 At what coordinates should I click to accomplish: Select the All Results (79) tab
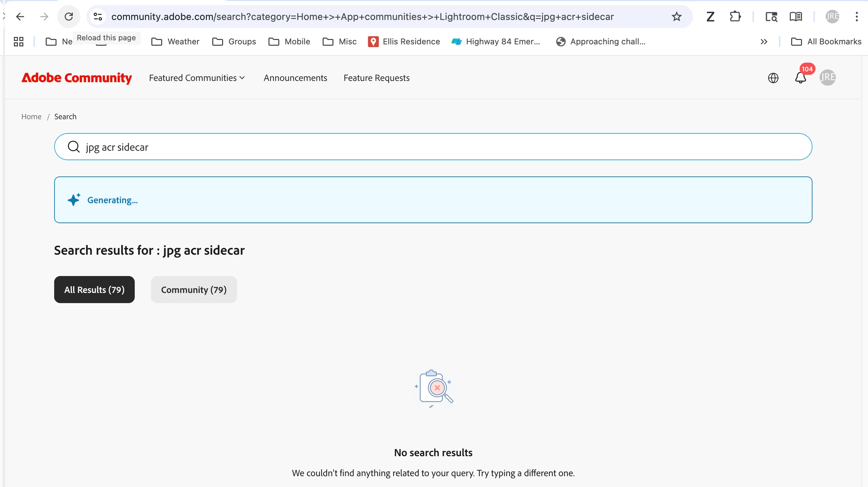pyautogui.click(x=94, y=290)
